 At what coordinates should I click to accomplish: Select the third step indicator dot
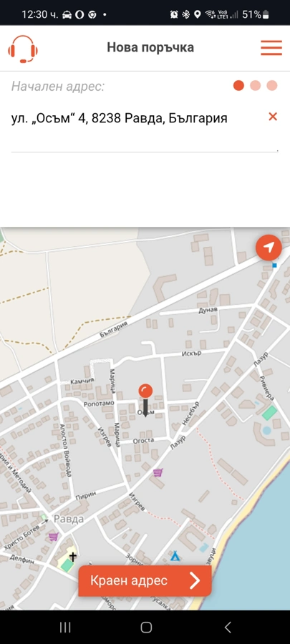(x=272, y=85)
